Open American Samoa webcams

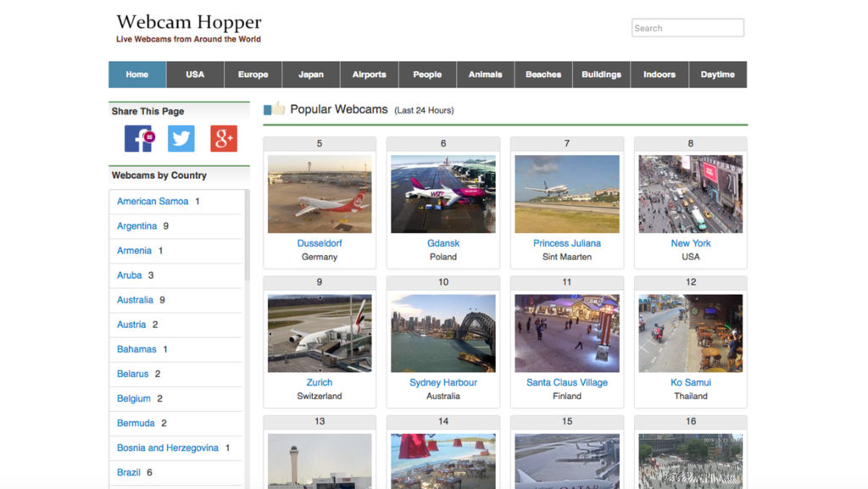click(x=153, y=202)
